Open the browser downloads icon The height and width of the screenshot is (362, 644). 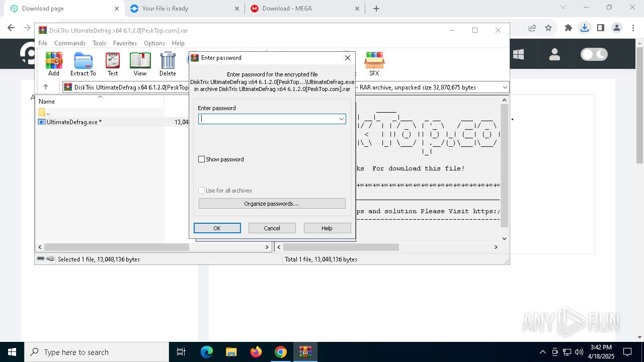point(585,28)
